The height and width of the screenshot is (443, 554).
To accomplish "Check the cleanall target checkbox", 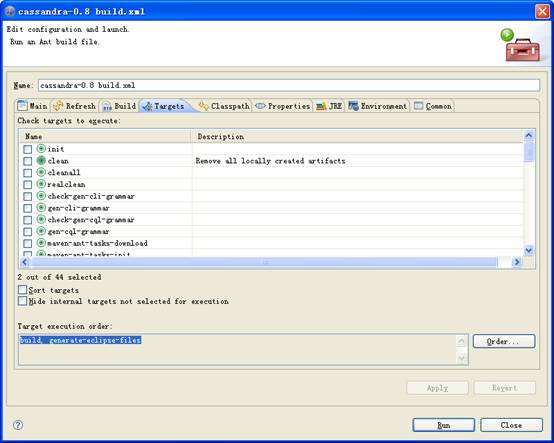I will (x=28, y=173).
